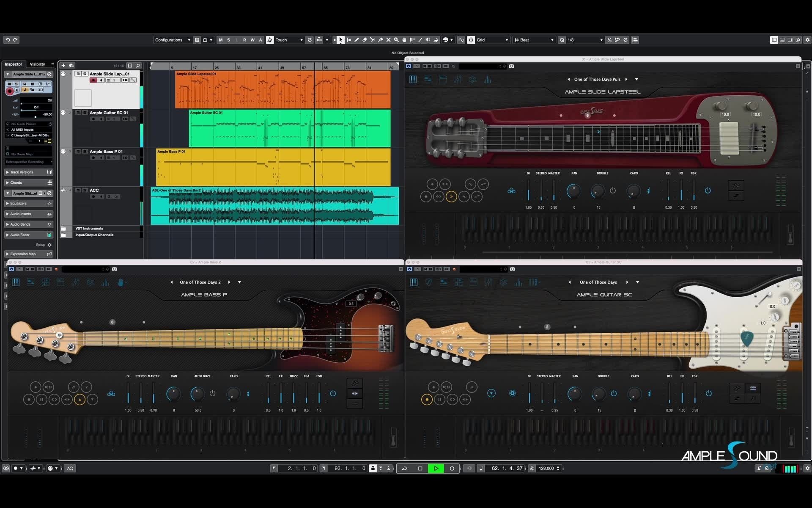This screenshot has width=812, height=508.
Task: Open preset dropdown arrow in Ample Bass P
Action: pyautogui.click(x=239, y=282)
